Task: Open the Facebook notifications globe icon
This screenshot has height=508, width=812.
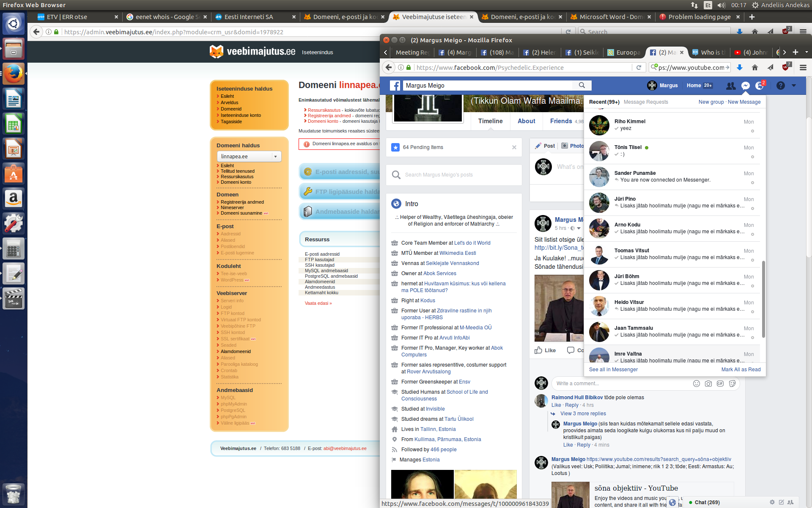Action: 760,86
